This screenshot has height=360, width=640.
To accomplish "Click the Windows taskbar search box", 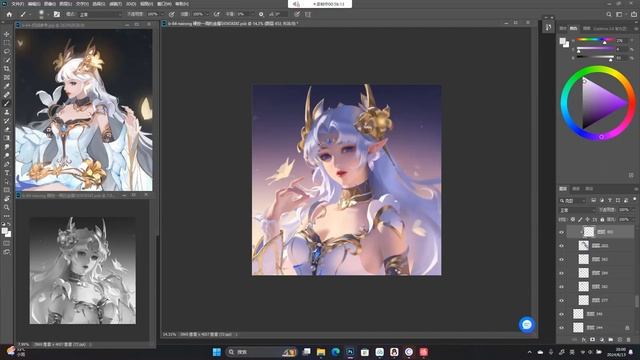I will pyautogui.click(x=260, y=352).
